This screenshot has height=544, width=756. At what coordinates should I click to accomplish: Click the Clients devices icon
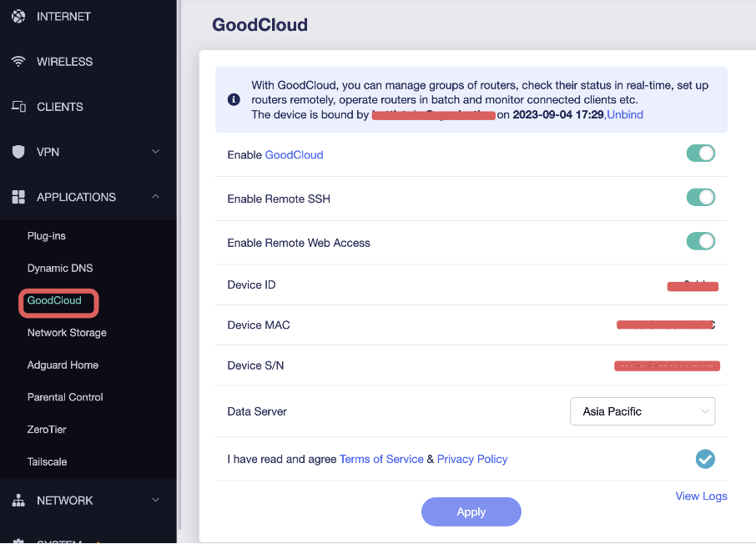tap(18, 107)
